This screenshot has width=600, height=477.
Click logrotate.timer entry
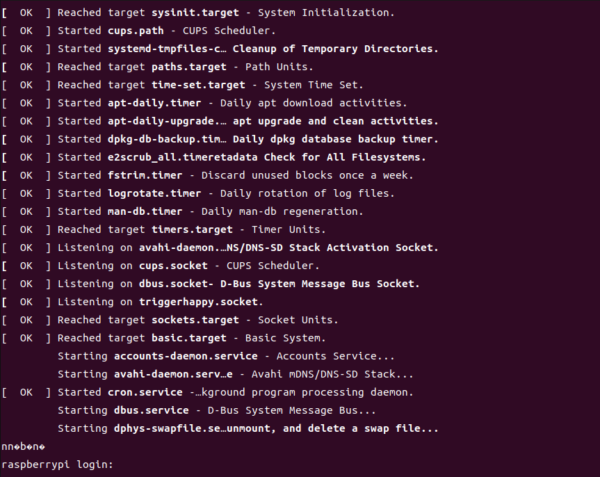click(154, 194)
